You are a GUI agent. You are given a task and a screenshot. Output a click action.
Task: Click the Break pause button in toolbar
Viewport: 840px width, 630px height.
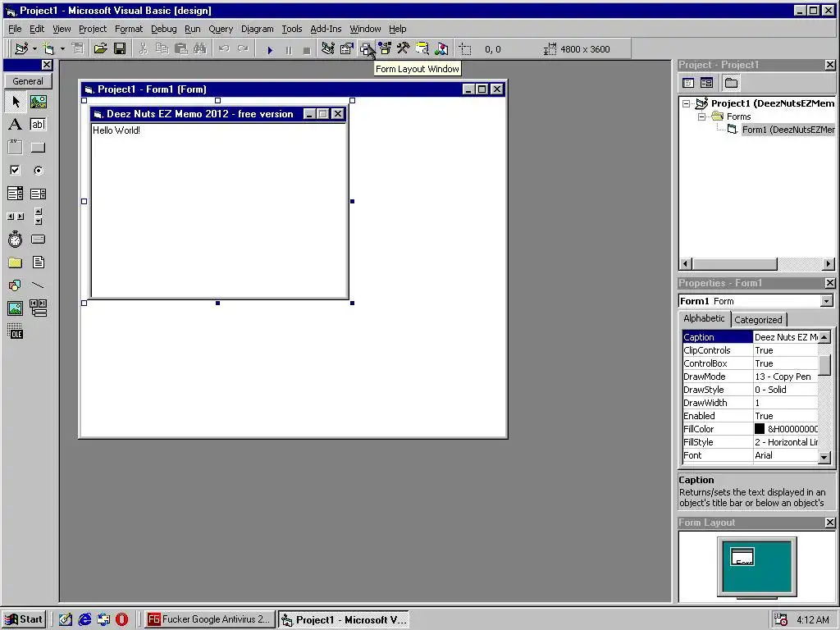point(289,50)
